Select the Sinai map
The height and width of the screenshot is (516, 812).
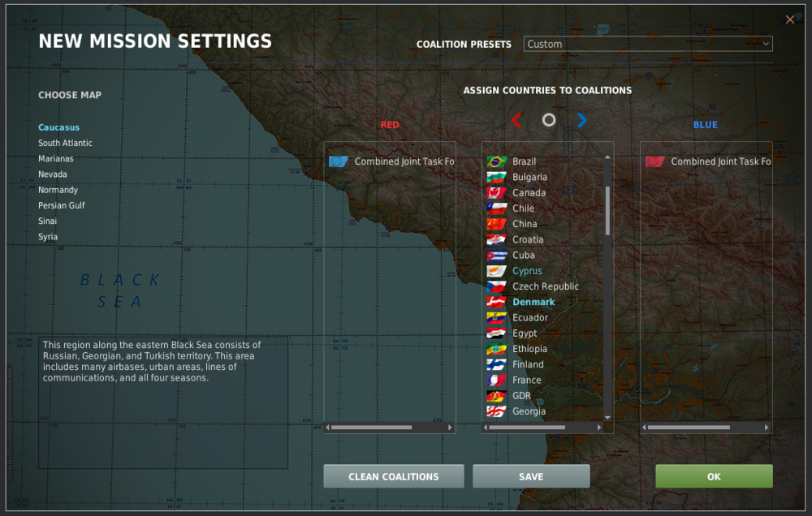47,221
